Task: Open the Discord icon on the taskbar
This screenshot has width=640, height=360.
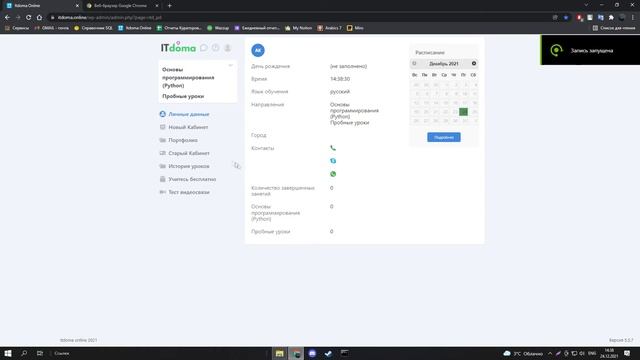Action: (312, 353)
